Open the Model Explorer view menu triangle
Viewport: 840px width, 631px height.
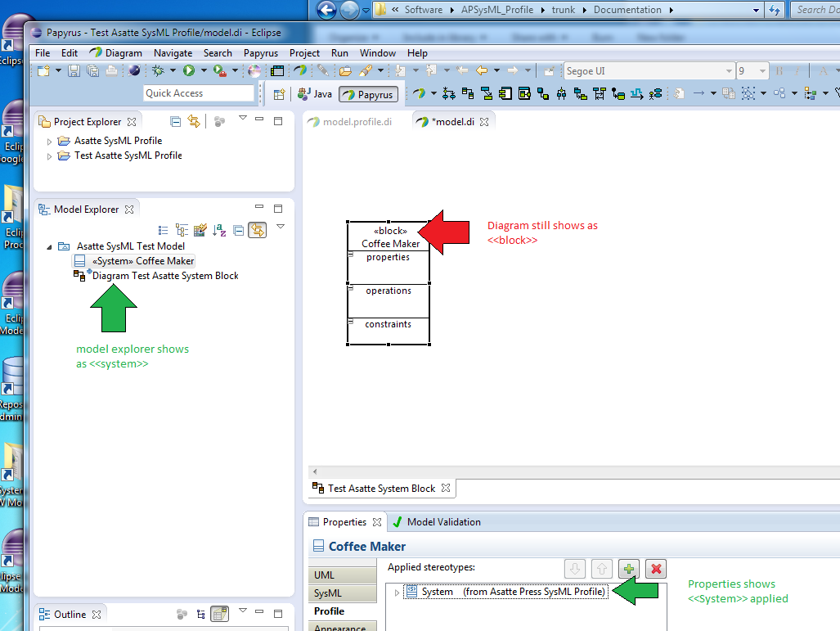tap(281, 227)
